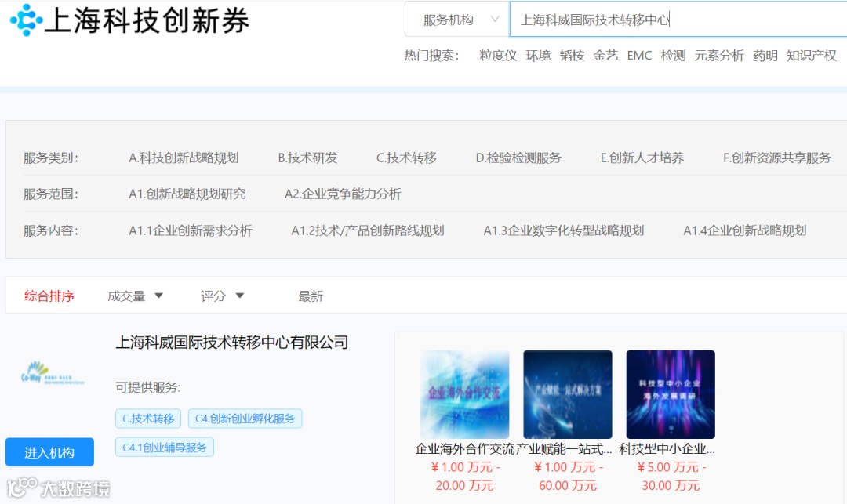Click the C4.创新创业孵化服务 service tag
Viewport: 847px width, 504px height.
click(x=245, y=419)
